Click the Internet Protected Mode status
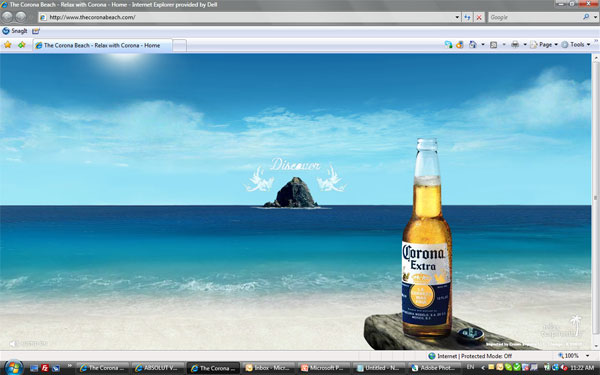Viewport: 600px width, 375px height. (470, 356)
